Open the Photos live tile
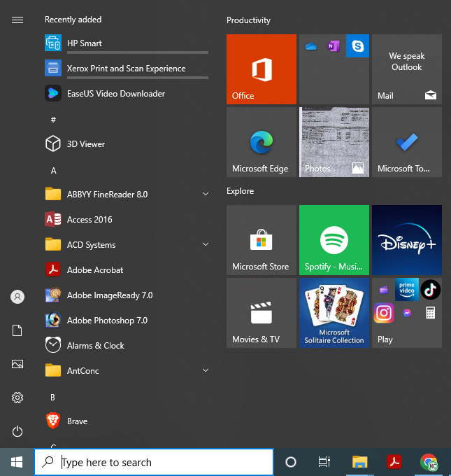 334,142
